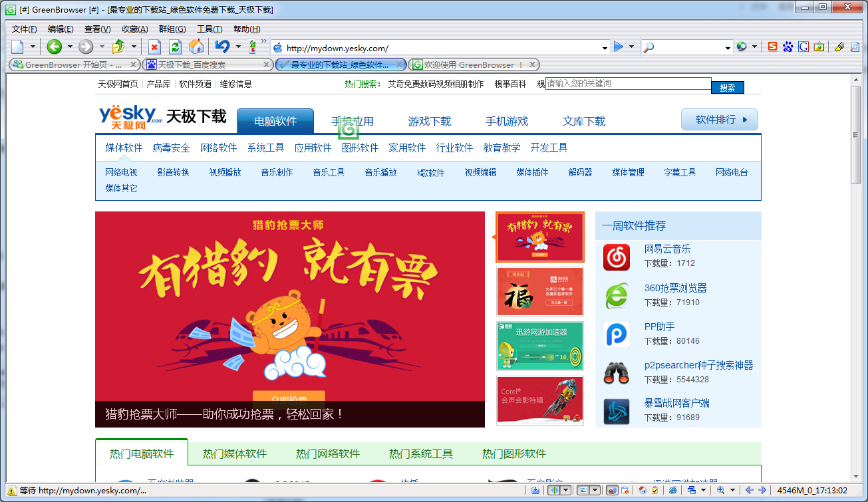
Task: Select the Sogou icon on the toolbar
Action: (x=772, y=47)
